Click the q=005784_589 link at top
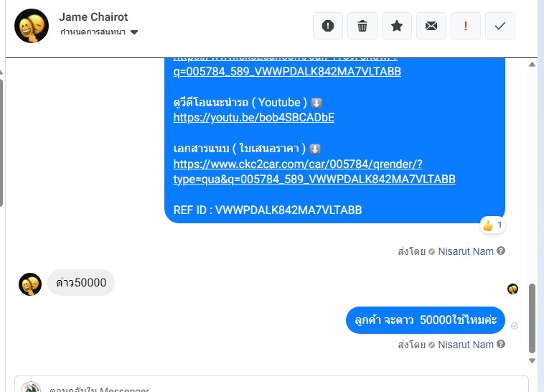This screenshot has height=392, width=544. (287, 71)
